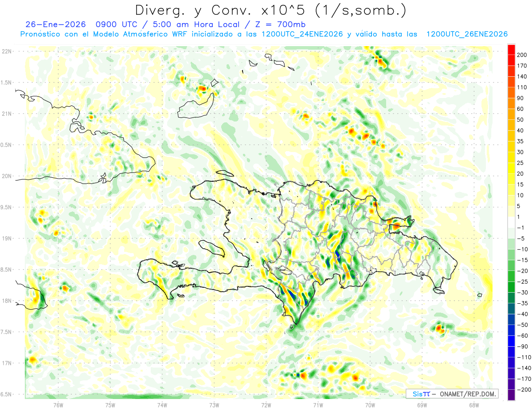
Task: Click the '71W' longitude label
Action: coord(318,405)
